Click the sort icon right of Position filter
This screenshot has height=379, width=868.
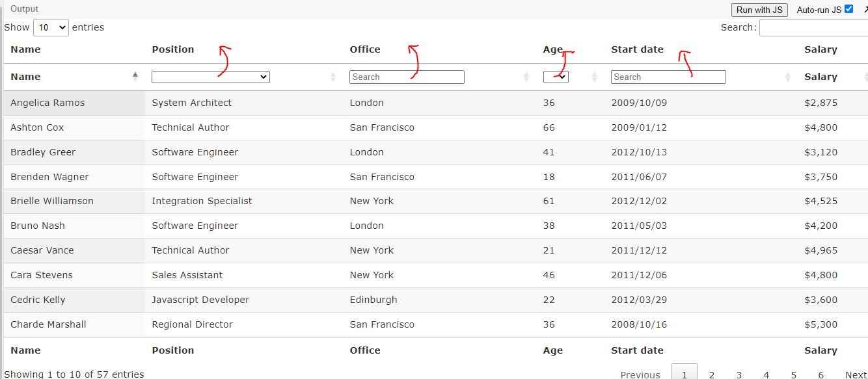click(x=333, y=76)
